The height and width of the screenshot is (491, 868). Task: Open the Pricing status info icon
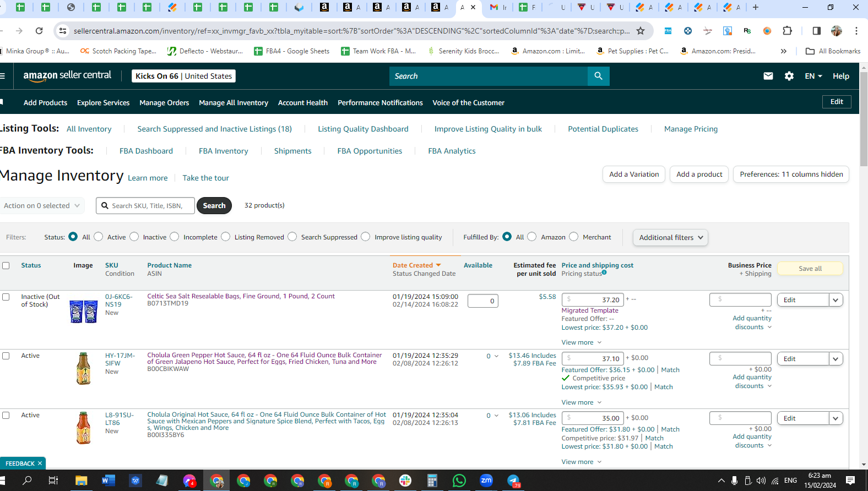(604, 272)
